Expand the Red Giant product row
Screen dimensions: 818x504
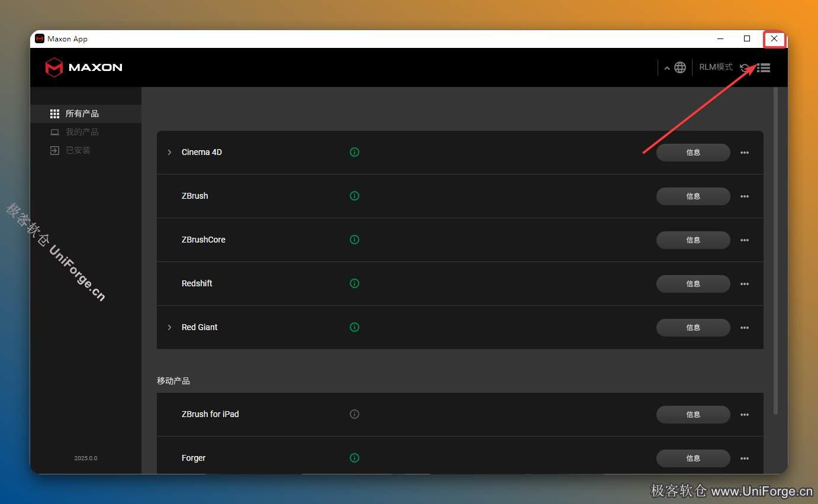pyautogui.click(x=169, y=327)
